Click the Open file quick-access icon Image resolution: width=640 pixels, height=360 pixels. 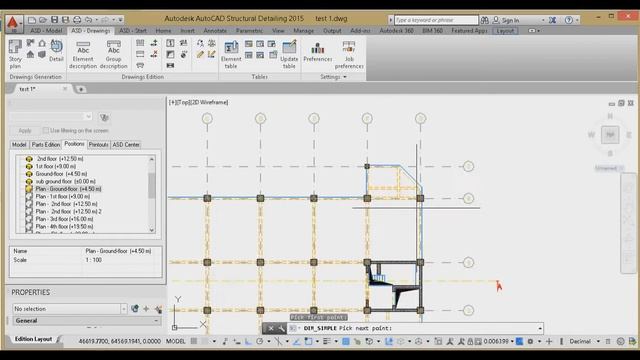click(43, 20)
